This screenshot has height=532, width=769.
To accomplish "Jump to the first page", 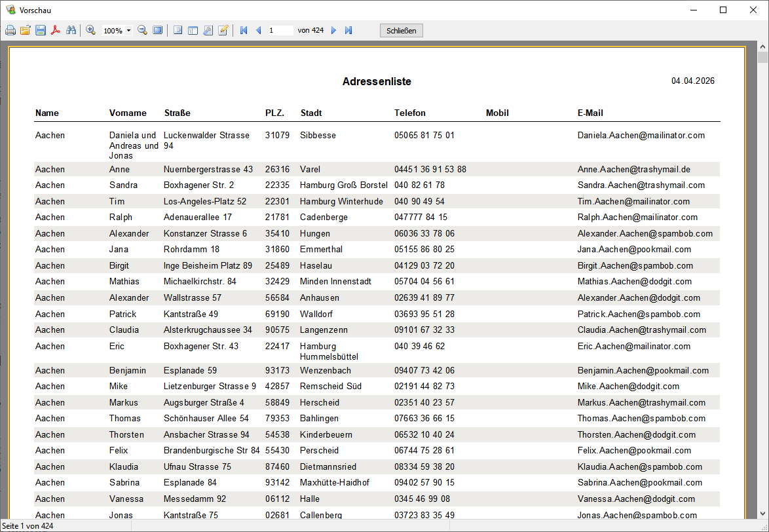I will [244, 31].
